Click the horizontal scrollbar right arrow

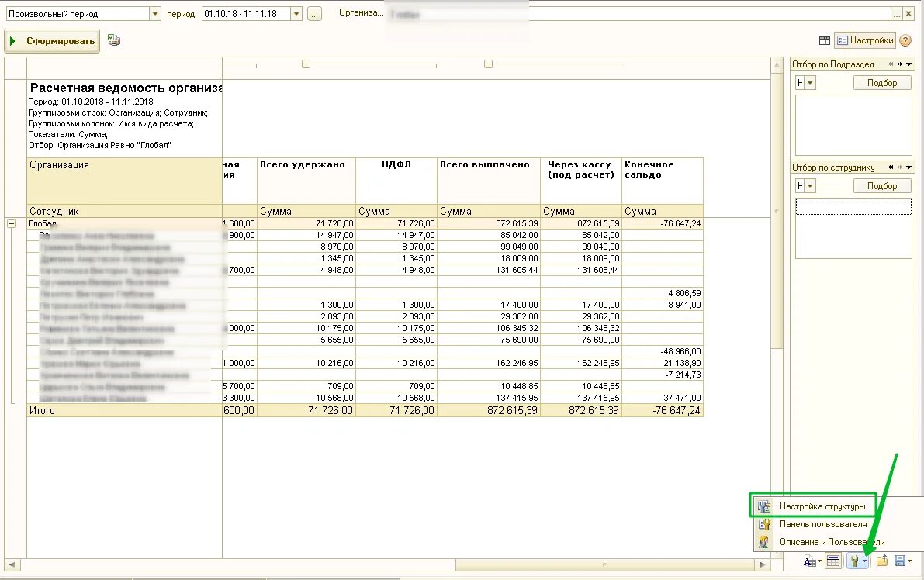(763, 564)
